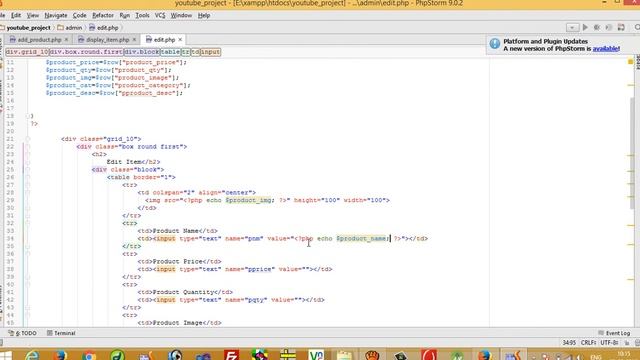Click the UTF-8 encoding selector
This screenshot has width=640, height=360.
pyautogui.click(x=609, y=343)
